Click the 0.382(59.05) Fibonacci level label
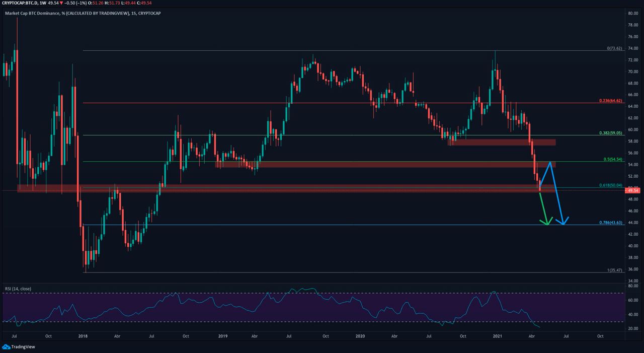 [611, 133]
